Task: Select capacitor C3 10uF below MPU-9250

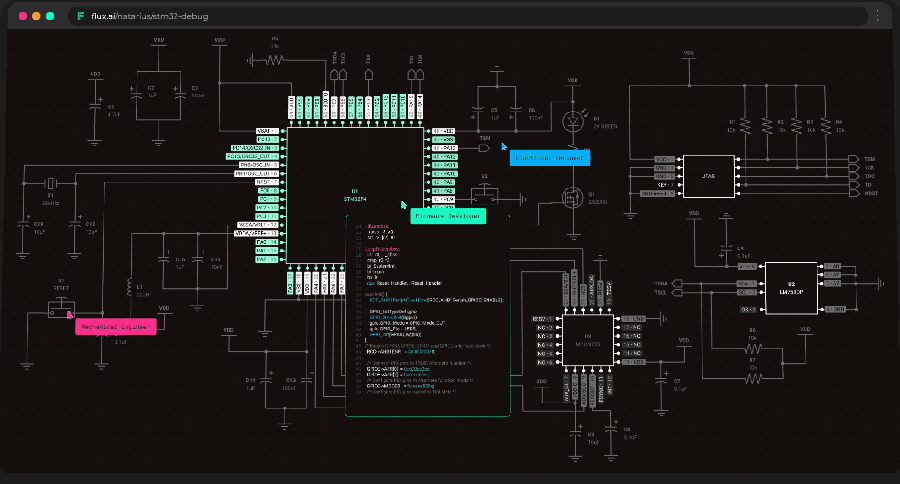Action: pos(576,434)
